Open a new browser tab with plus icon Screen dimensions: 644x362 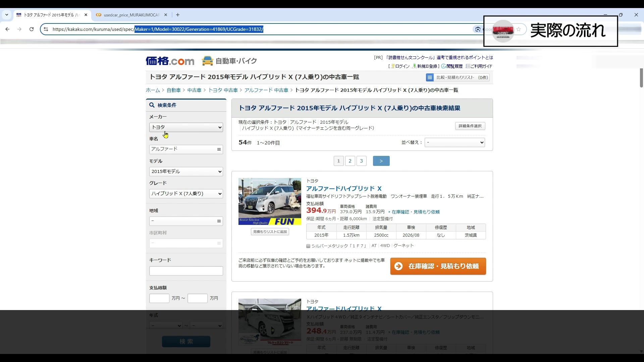pyautogui.click(x=178, y=15)
